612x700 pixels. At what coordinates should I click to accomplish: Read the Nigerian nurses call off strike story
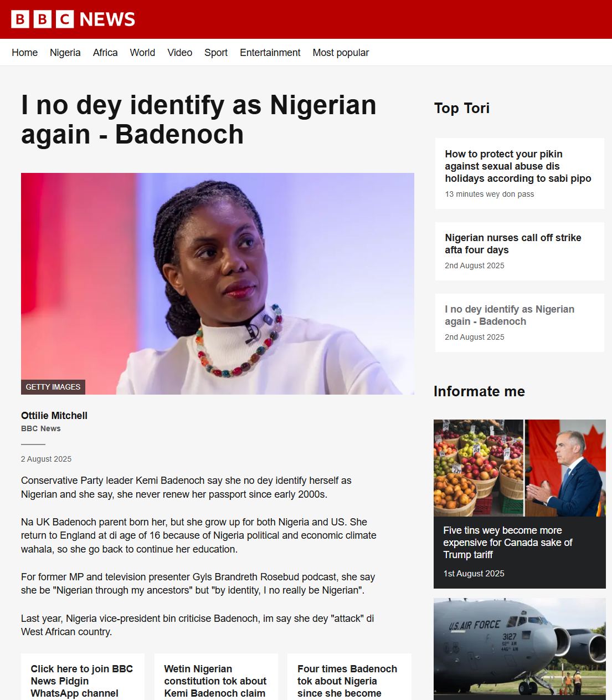click(x=513, y=244)
